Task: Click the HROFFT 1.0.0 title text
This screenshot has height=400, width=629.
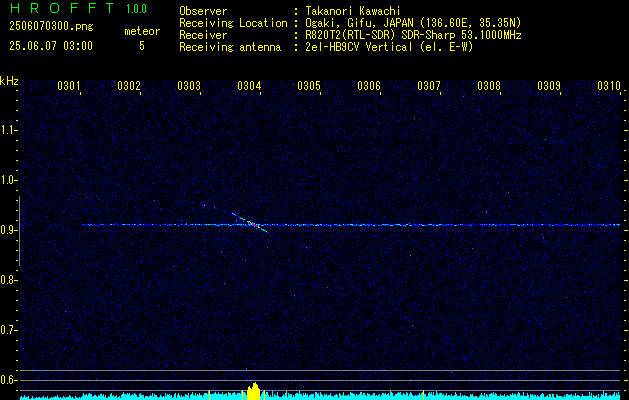Action: coord(79,8)
